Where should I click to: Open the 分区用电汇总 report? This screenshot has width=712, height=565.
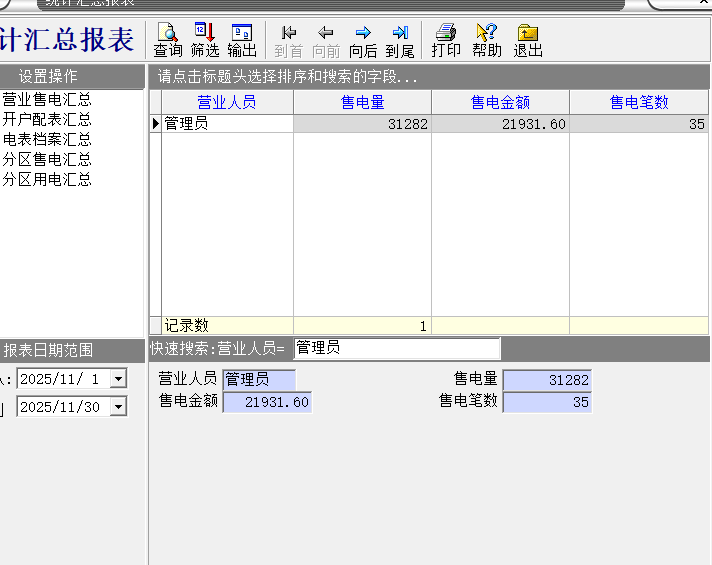click(x=47, y=180)
